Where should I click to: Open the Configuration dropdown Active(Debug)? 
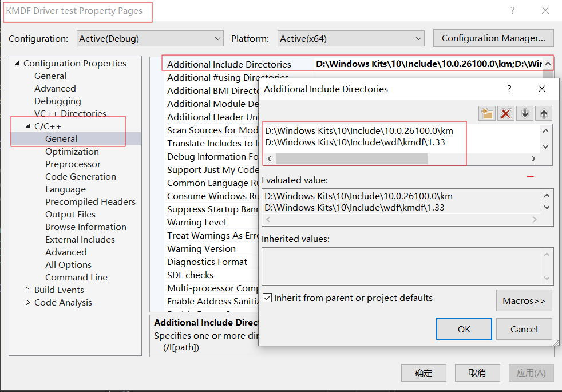150,38
